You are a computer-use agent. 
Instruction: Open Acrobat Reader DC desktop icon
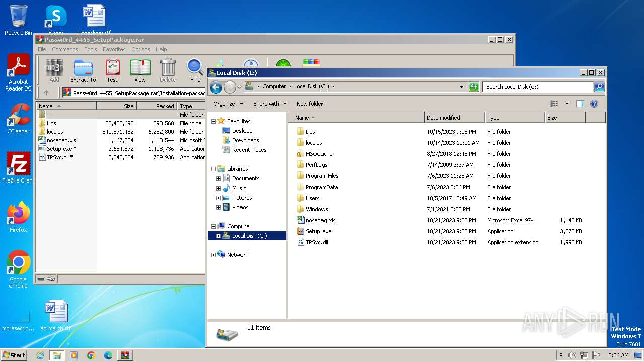18,73
